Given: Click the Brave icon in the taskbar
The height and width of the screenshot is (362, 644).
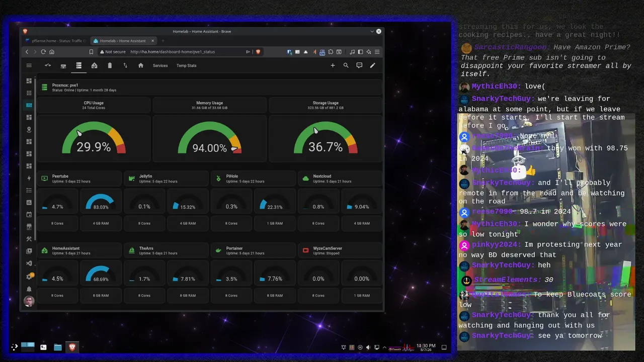Looking at the screenshot, I should tap(72, 347).
